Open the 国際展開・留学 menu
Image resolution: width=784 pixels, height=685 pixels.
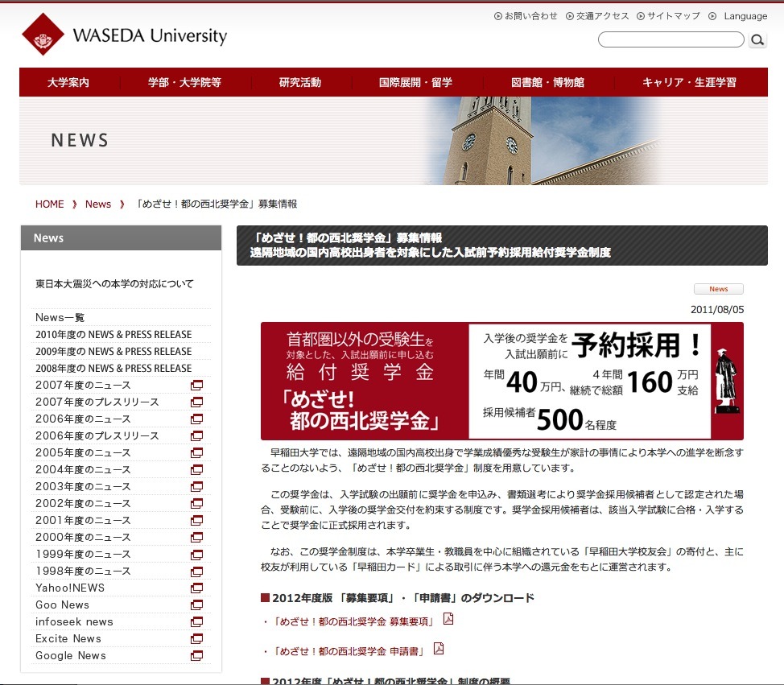tap(415, 82)
